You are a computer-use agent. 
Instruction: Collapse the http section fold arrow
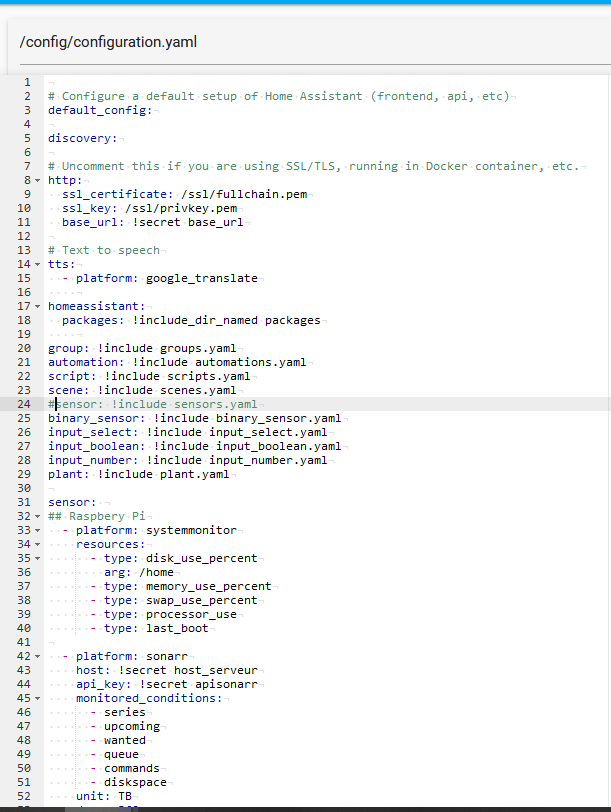point(38,180)
